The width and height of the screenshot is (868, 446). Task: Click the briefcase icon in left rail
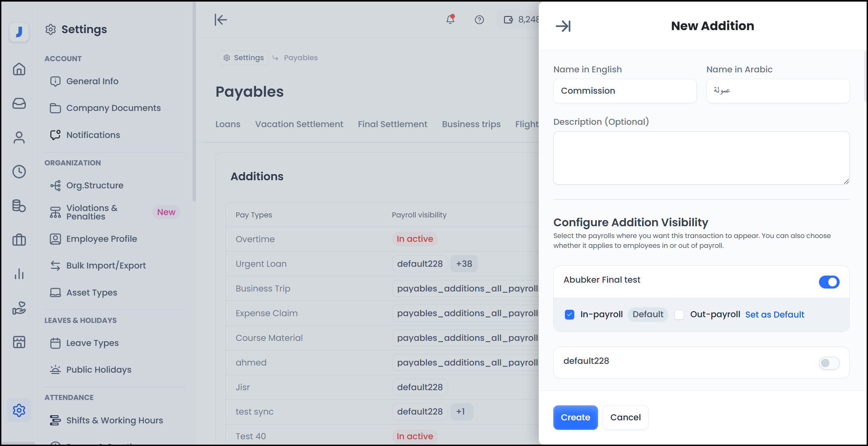click(19, 240)
